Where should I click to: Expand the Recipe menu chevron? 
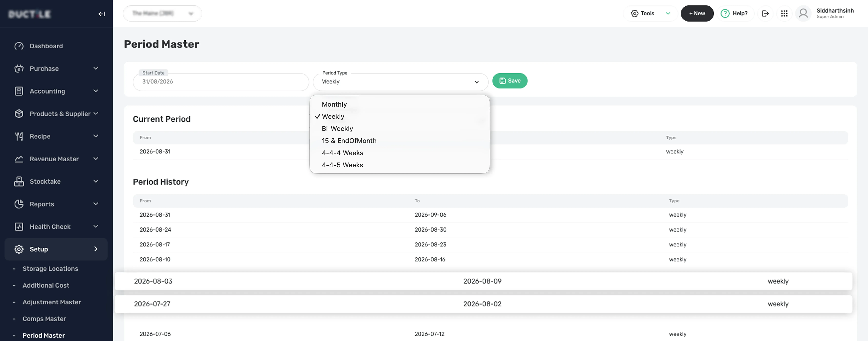(96, 136)
